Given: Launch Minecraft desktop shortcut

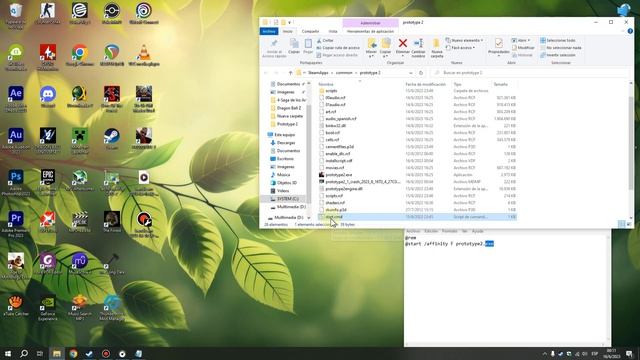Looking at the screenshot, I should point(80,140).
